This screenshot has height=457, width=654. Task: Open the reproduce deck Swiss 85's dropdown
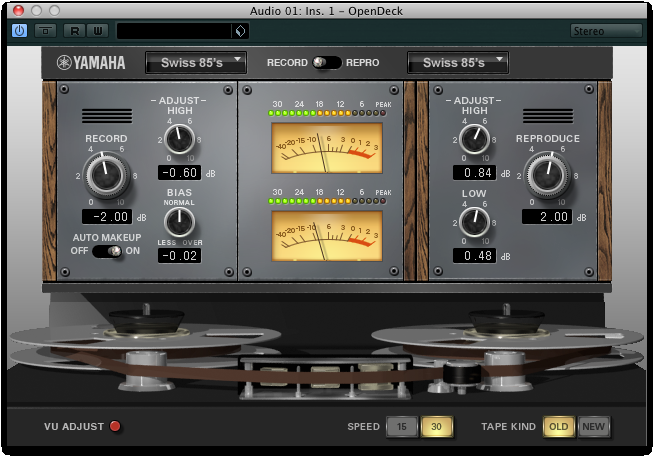click(458, 63)
